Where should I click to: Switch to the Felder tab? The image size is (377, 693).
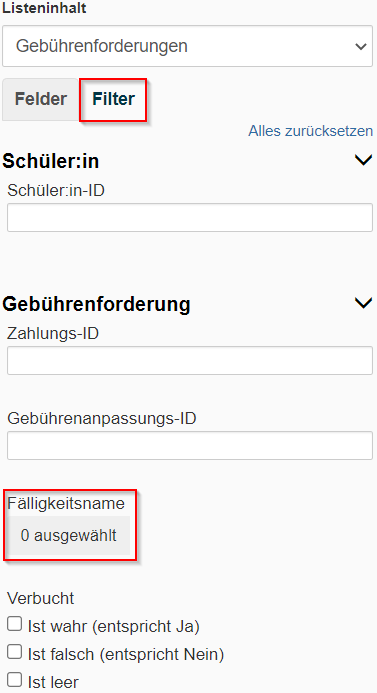[41, 99]
